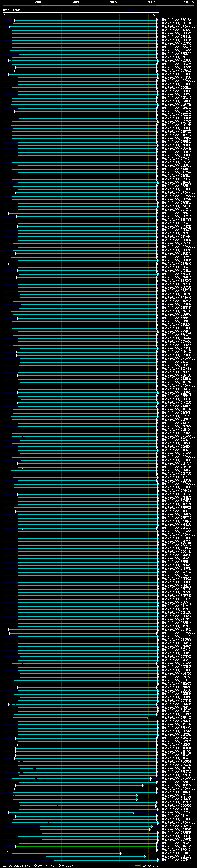Viewport: 197px width, 868px height.
Task: Click the red 20% legend color segment
Action: [22, 6]
